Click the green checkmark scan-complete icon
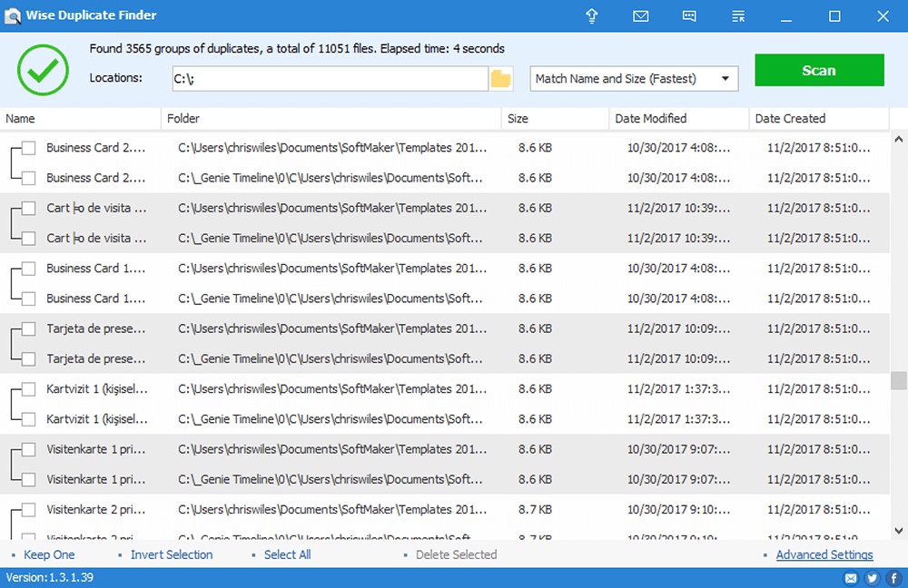Image resolution: width=908 pixels, height=588 pixels. click(43, 70)
